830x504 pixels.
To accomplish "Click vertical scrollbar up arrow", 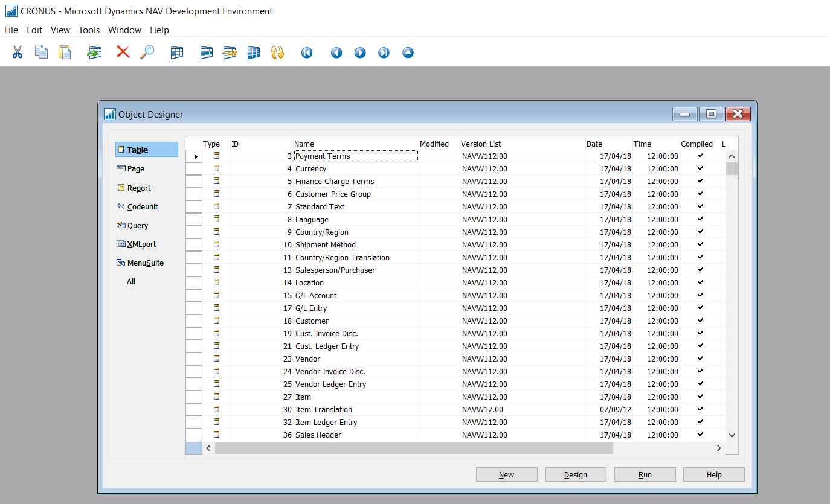I will 732,156.
